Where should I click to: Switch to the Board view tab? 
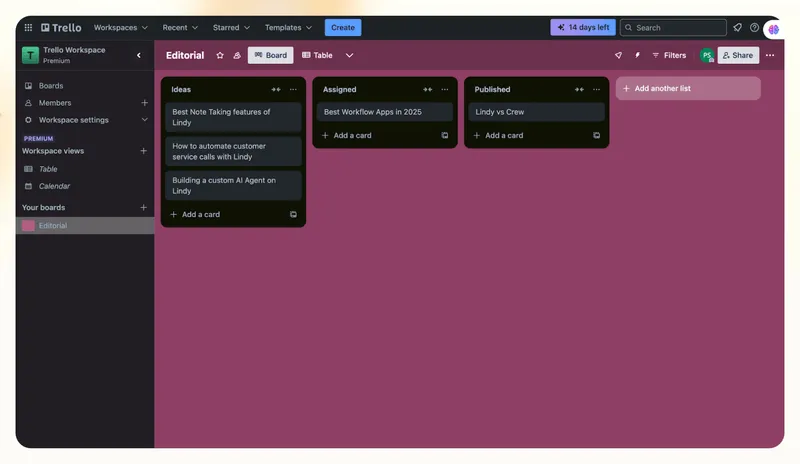pyautogui.click(x=270, y=55)
